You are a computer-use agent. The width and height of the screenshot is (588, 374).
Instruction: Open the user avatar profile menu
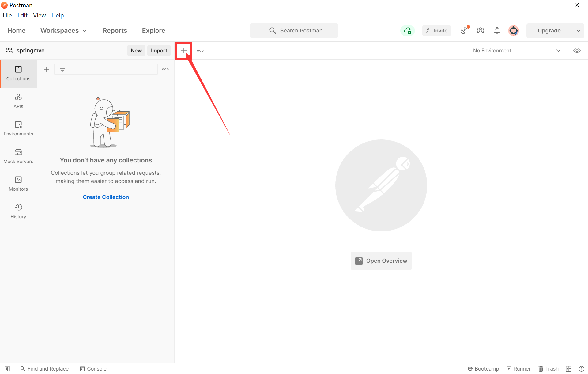[x=514, y=31]
